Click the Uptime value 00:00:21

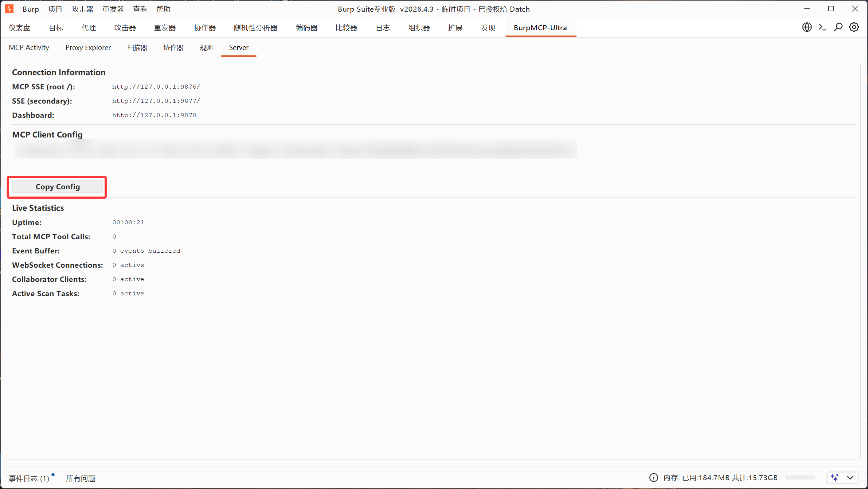[x=128, y=222]
